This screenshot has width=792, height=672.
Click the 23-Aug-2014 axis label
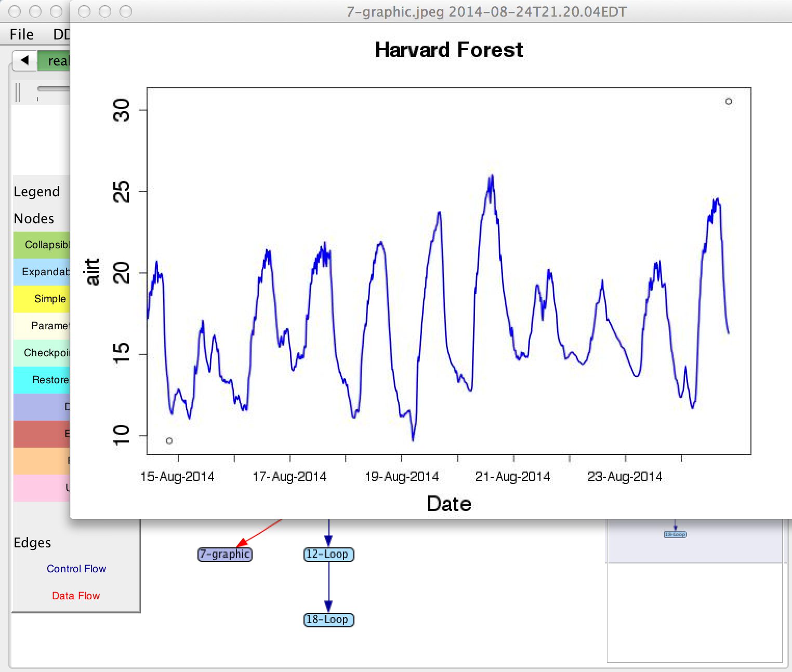pyautogui.click(x=625, y=476)
